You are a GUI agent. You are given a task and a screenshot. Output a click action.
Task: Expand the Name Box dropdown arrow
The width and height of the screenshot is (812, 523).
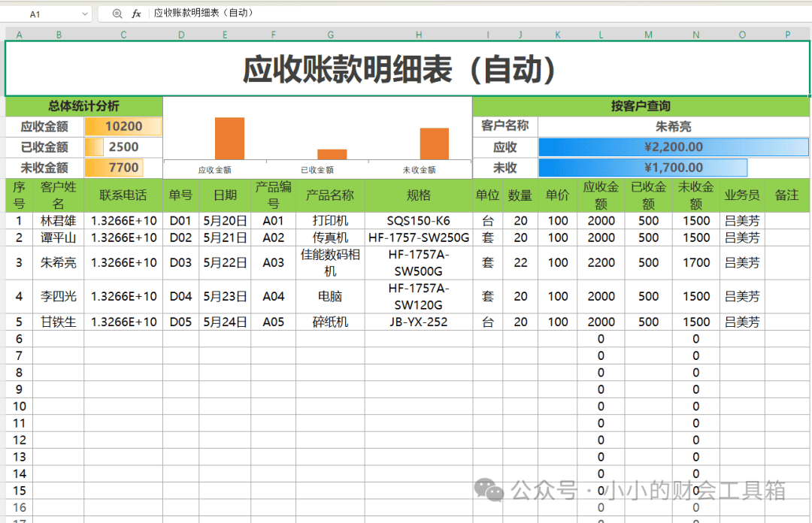[x=85, y=14]
